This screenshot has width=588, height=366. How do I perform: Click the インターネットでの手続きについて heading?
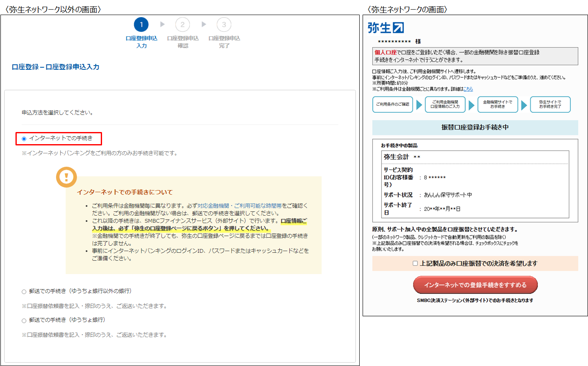click(125, 192)
